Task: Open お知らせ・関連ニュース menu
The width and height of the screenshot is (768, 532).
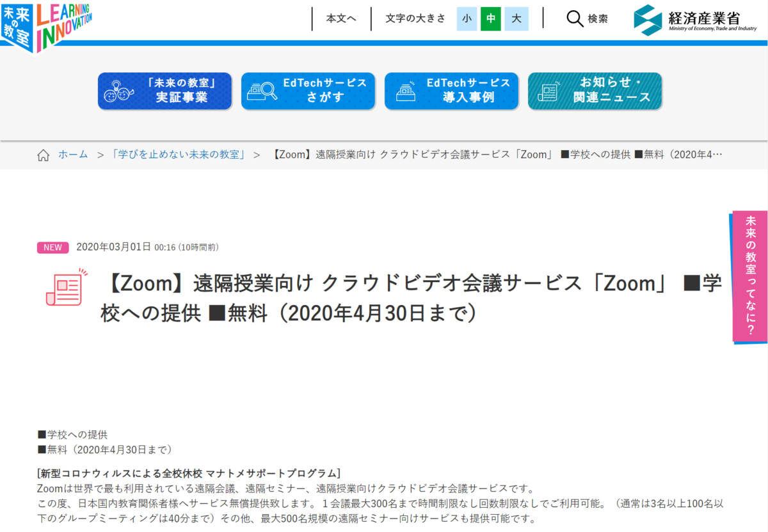Action: point(595,91)
